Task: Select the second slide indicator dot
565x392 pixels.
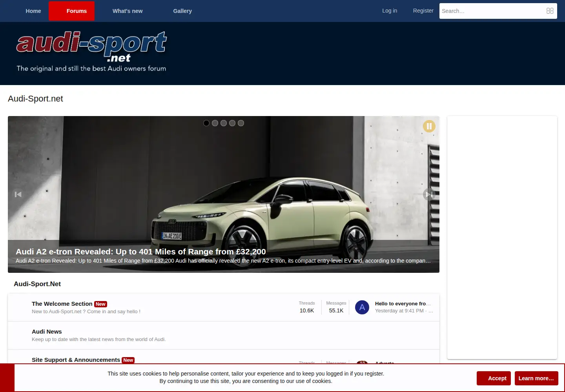Action: (x=215, y=123)
